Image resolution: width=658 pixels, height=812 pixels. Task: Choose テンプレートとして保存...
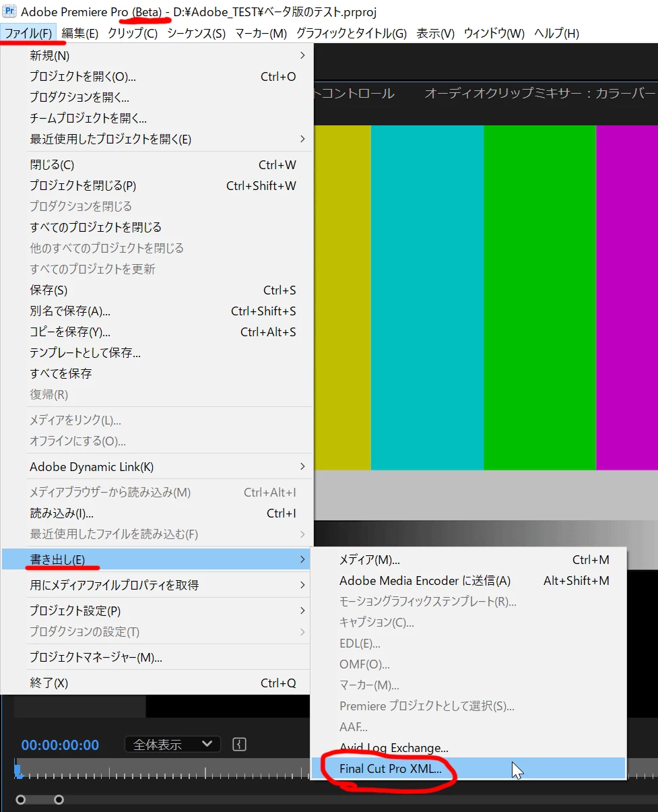[x=156, y=352]
